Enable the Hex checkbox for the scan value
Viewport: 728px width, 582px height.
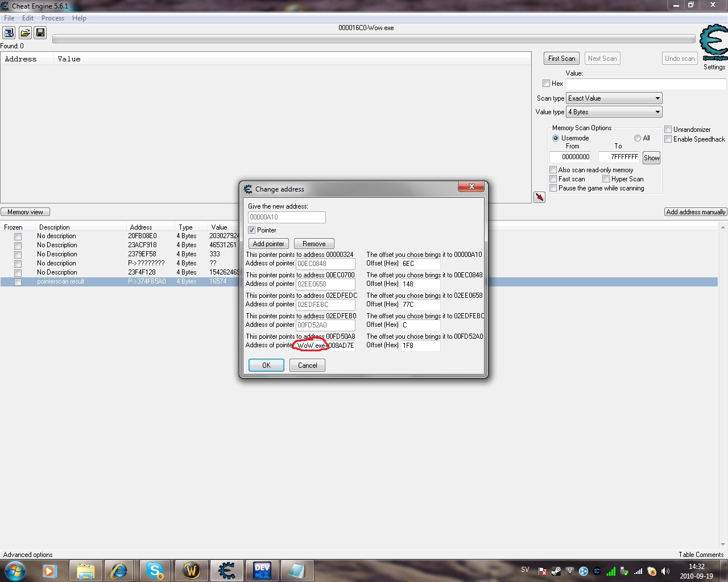pos(546,83)
